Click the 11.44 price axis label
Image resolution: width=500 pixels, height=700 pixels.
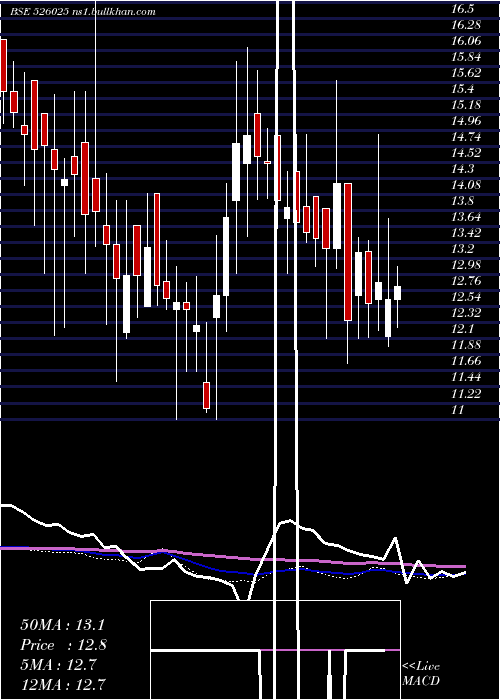tap(466, 377)
